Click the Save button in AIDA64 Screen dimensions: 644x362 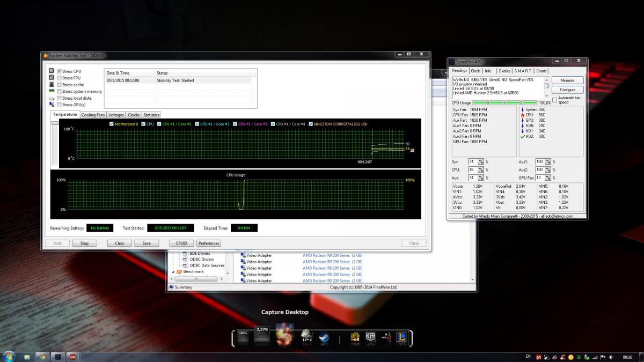point(147,243)
